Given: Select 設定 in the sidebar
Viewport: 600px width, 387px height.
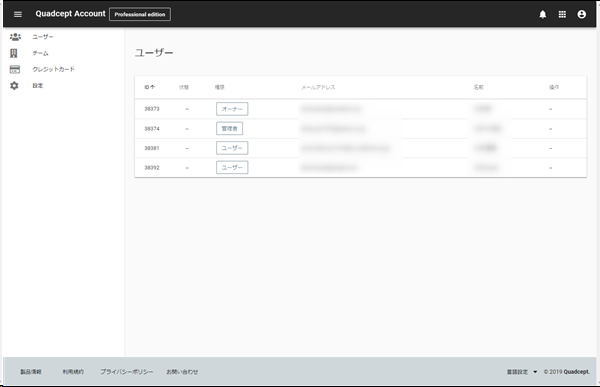Looking at the screenshot, I should pos(38,86).
